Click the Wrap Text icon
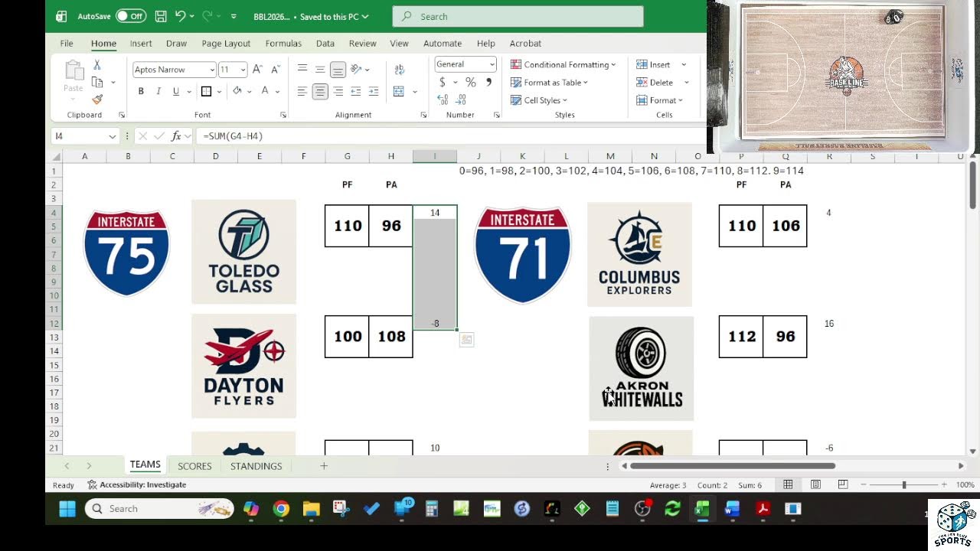Screen dimensions: 980x551 pos(400,70)
